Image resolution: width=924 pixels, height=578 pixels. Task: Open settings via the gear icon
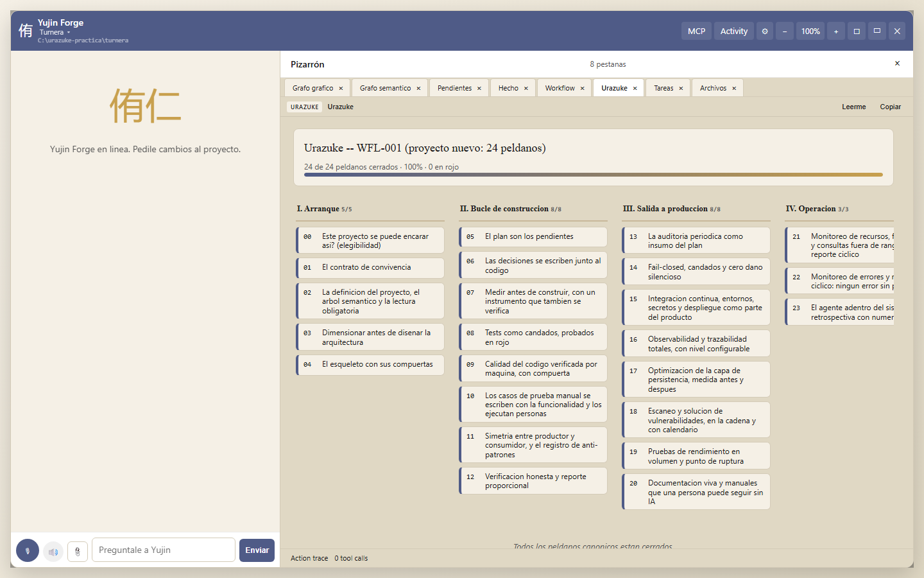[765, 31]
